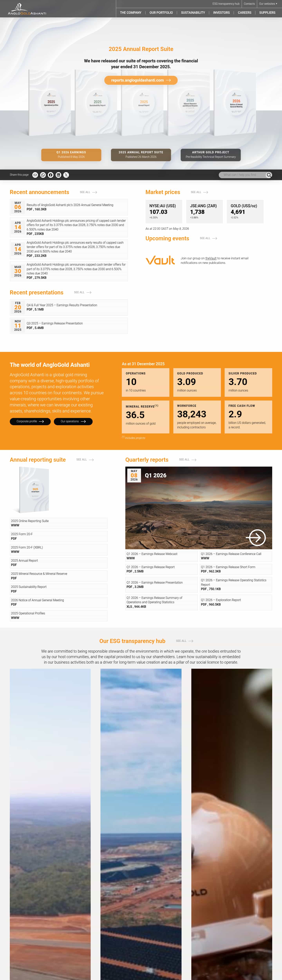
Task: Share this page via email icon
Action: coord(35,175)
